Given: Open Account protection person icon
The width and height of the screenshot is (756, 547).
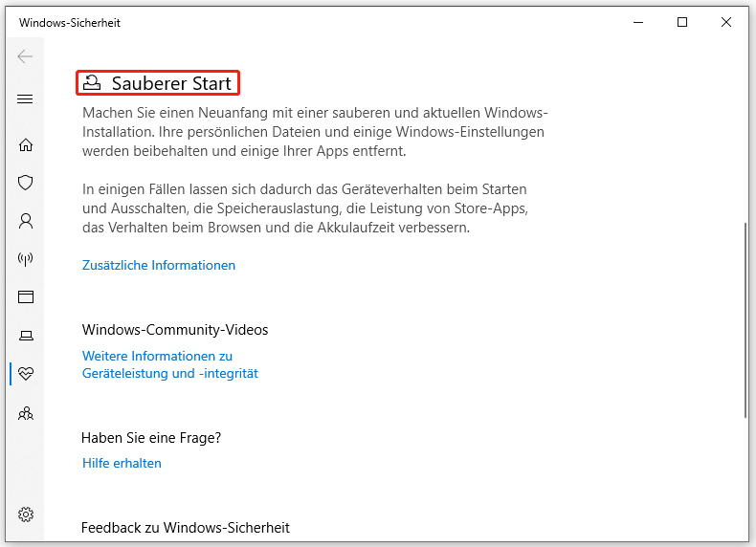Looking at the screenshot, I should [26, 221].
